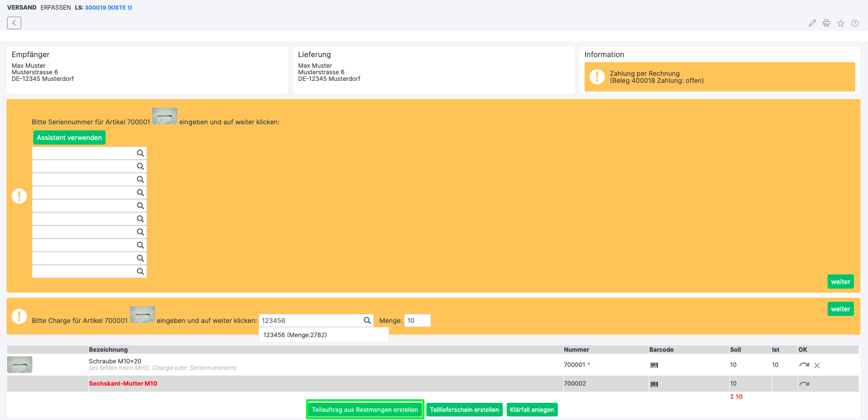Image resolution: width=868 pixels, height=420 pixels.
Task: Click search icon in first serial number field
Action: click(140, 153)
